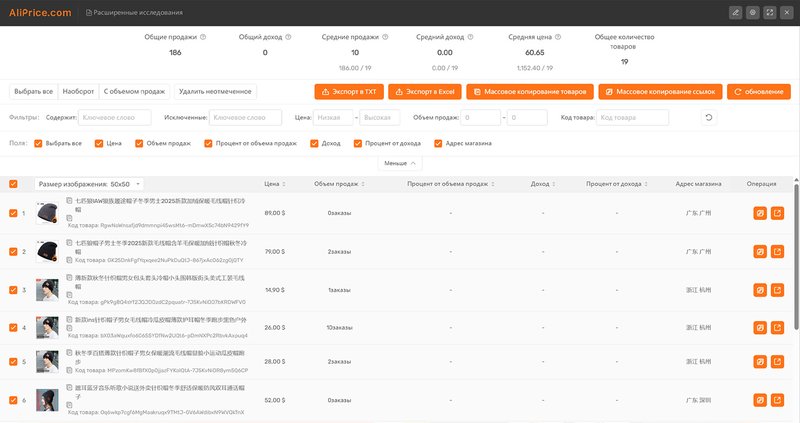Focus Код товара filter input
800x423 pixels.
(632, 117)
